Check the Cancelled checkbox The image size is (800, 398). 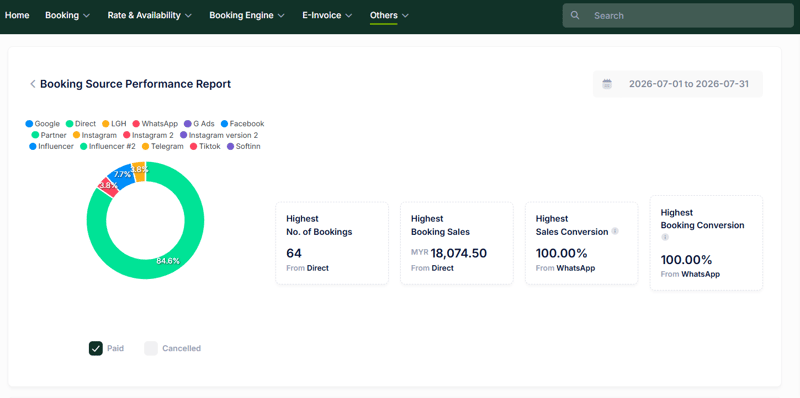tap(151, 349)
